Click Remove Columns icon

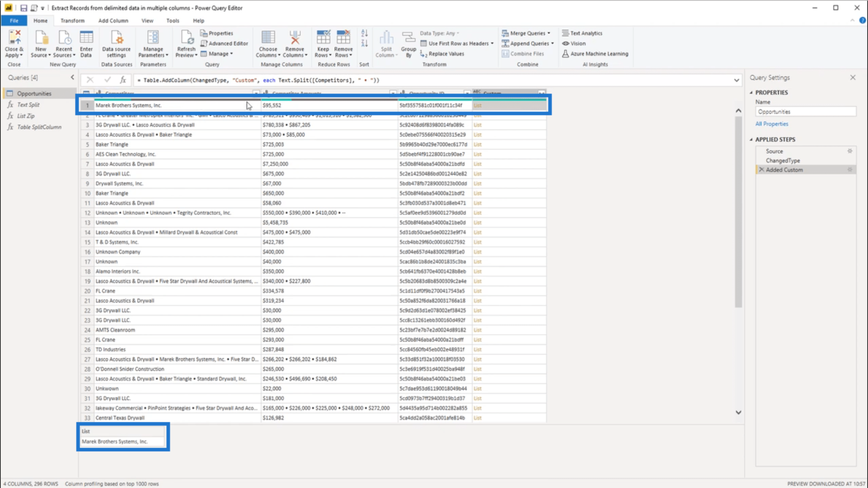click(x=295, y=38)
